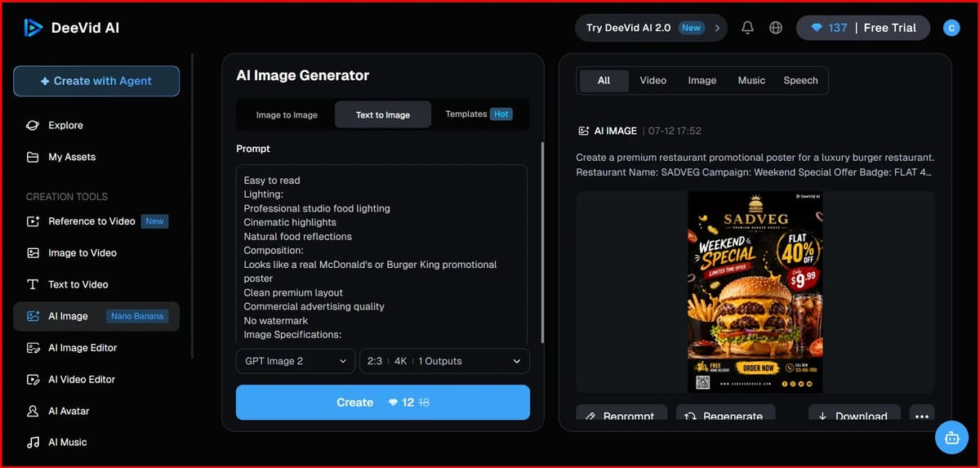Open Reference to Video tool

[x=96, y=221]
